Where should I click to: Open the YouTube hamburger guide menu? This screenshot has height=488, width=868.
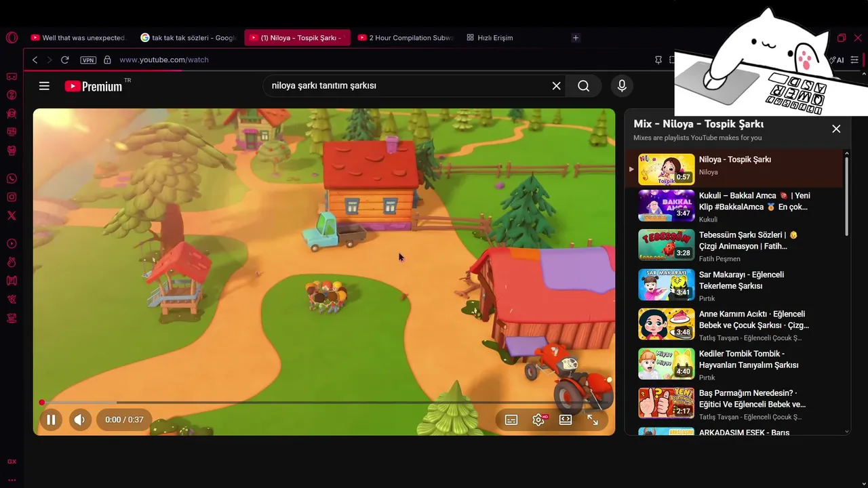(x=44, y=86)
